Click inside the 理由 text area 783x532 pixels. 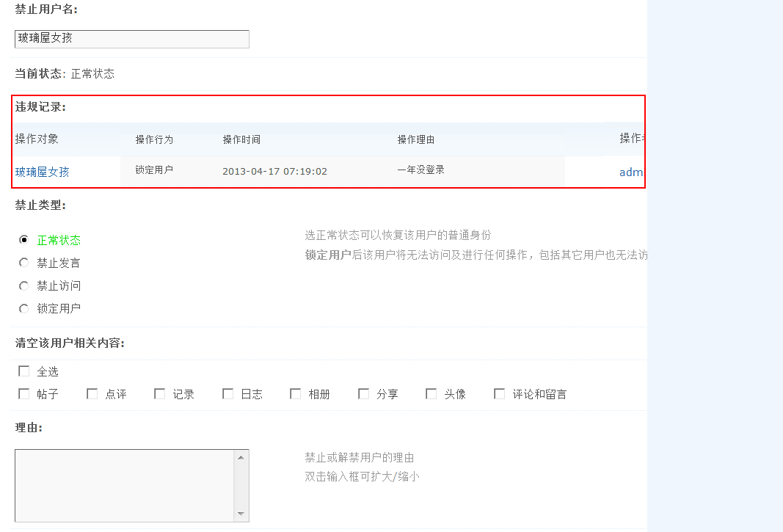click(x=125, y=484)
